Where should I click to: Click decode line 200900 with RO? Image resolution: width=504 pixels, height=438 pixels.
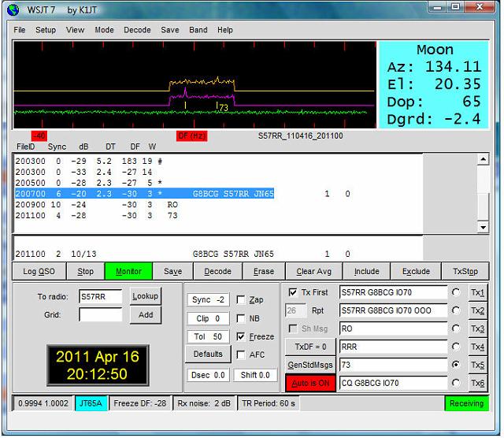click(x=96, y=205)
